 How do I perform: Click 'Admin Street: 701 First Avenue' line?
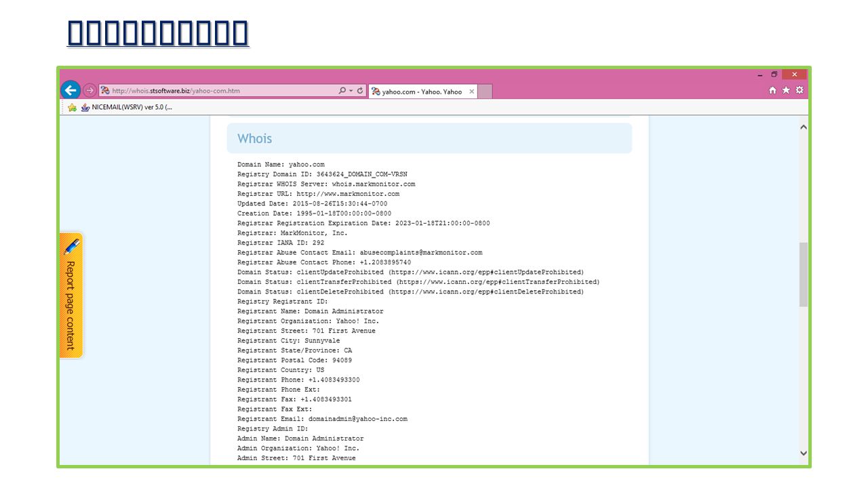click(x=296, y=458)
